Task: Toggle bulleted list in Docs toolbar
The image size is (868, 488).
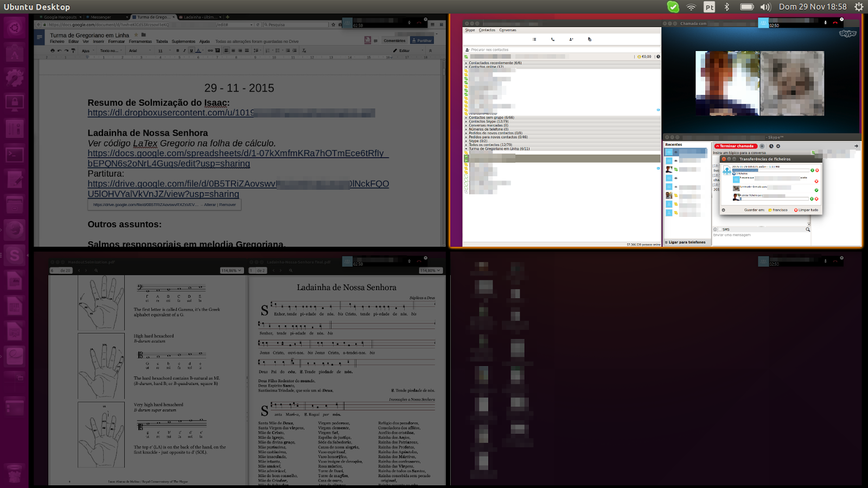Action: tap(278, 50)
